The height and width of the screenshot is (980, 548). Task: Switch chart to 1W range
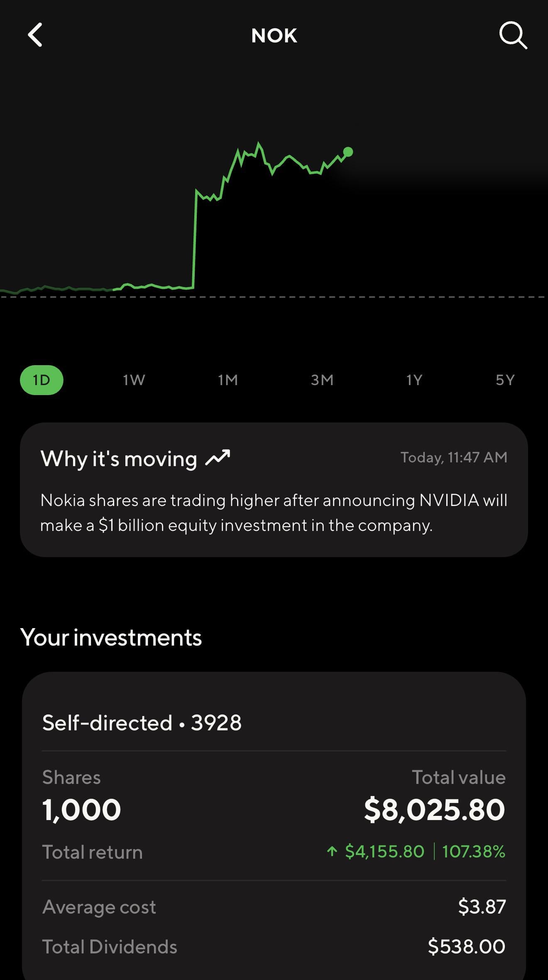click(134, 380)
